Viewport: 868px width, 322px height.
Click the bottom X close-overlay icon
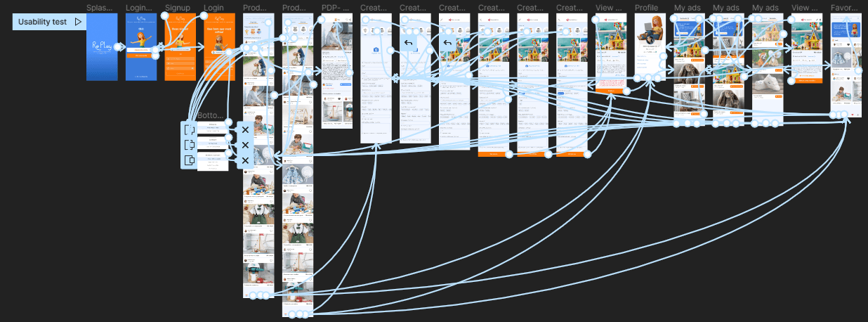pos(245,160)
